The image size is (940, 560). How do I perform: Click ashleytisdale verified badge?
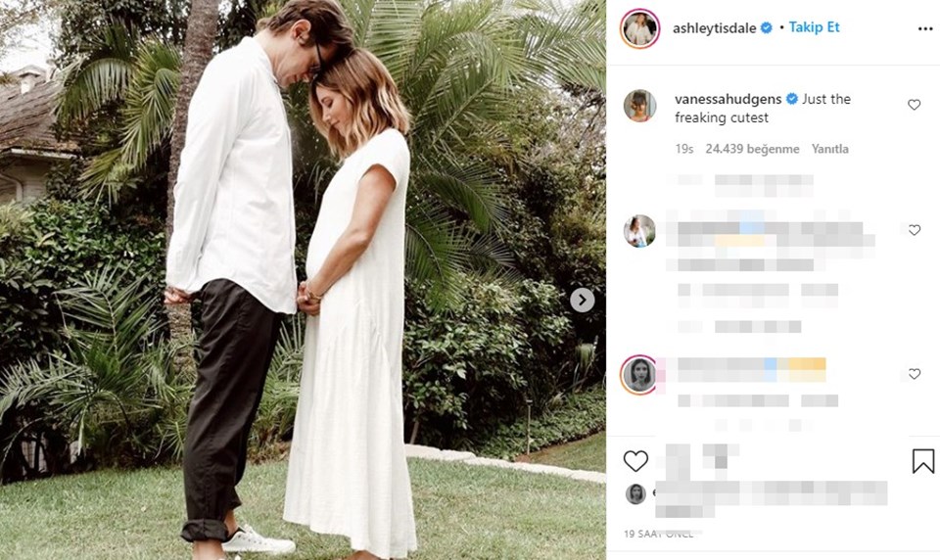pos(766,27)
